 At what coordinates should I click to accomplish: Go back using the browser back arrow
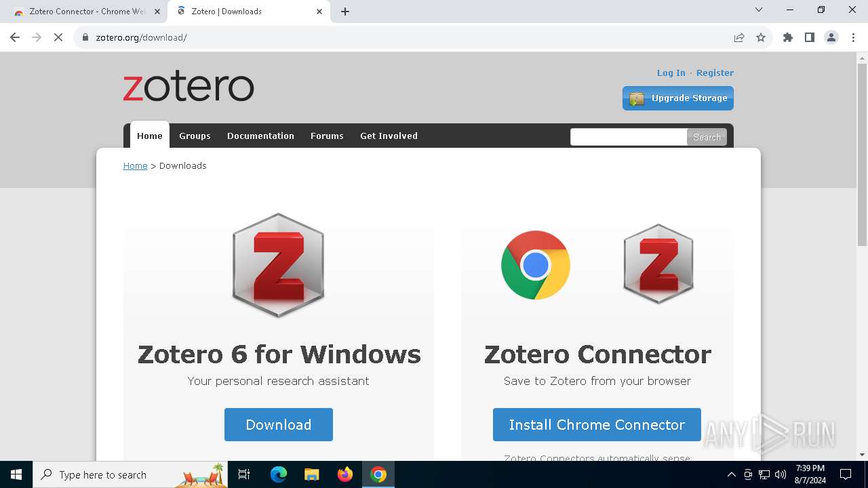(x=15, y=37)
